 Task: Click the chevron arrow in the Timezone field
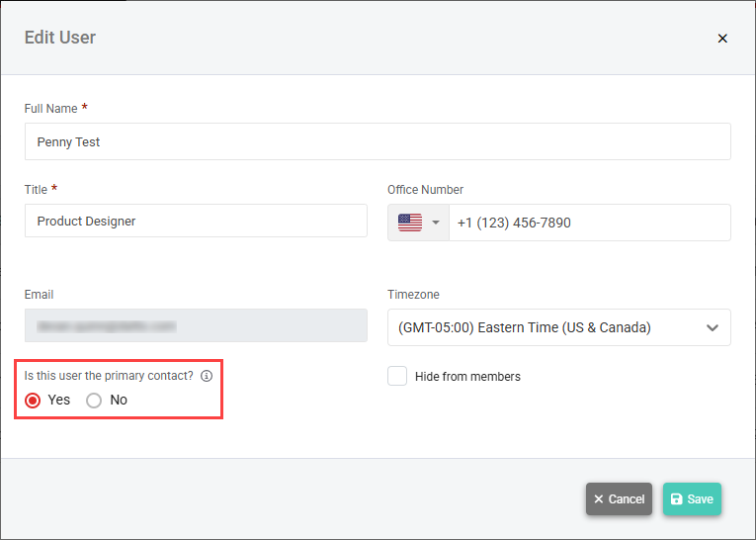tap(713, 328)
